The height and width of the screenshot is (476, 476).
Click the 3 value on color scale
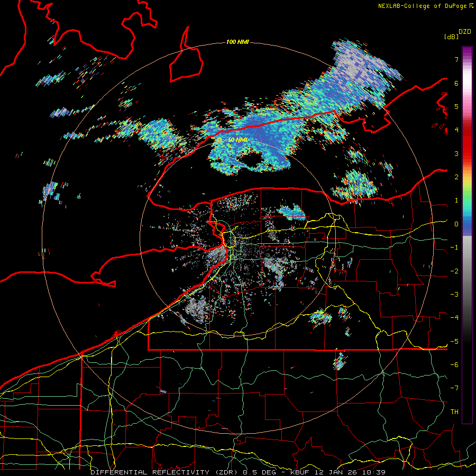tap(456, 153)
